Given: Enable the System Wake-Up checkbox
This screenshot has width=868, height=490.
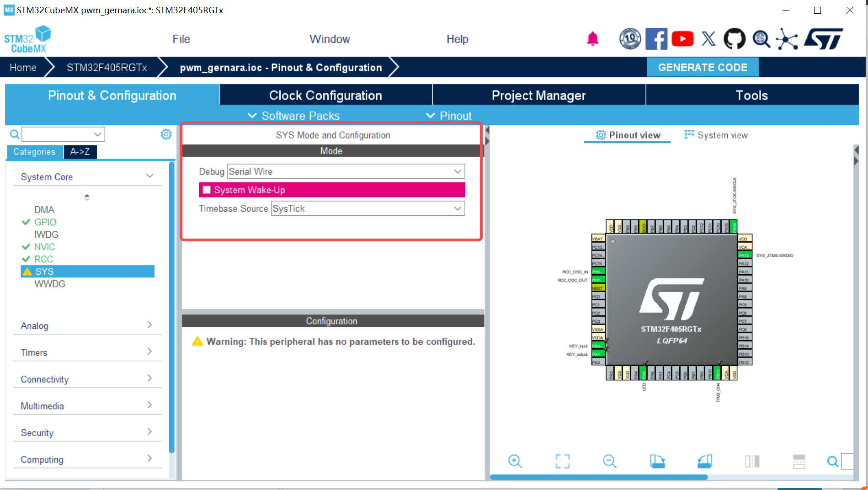Looking at the screenshot, I should pyautogui.click(x=207, y=190).
